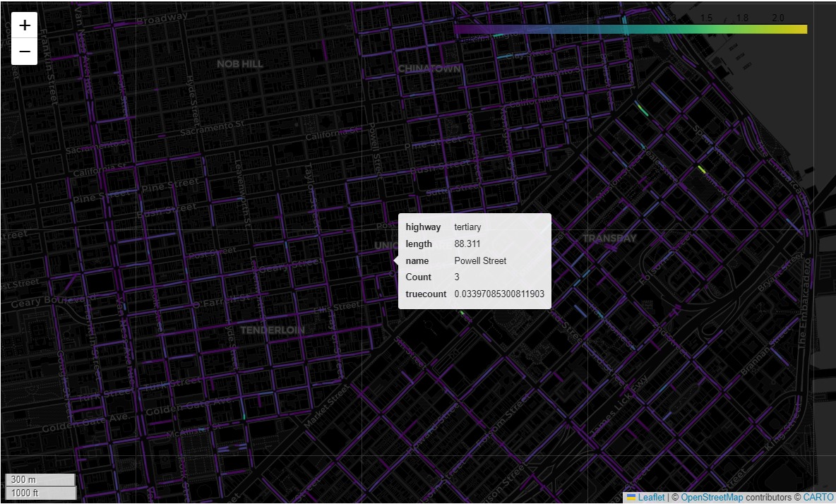Image resolution: width=836 pixels, height=504 pixels.
Task: Click the truecount value in the tooltip
Action: [499, 294]
